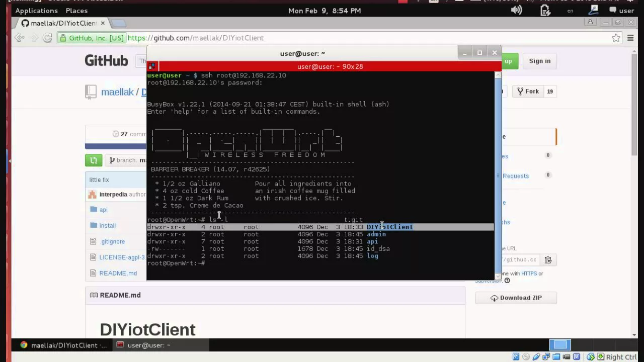The height and width of the screenshot is (362, 644).
Task: Open the volume speaker icon in the panel
Action: coord(516,10)
